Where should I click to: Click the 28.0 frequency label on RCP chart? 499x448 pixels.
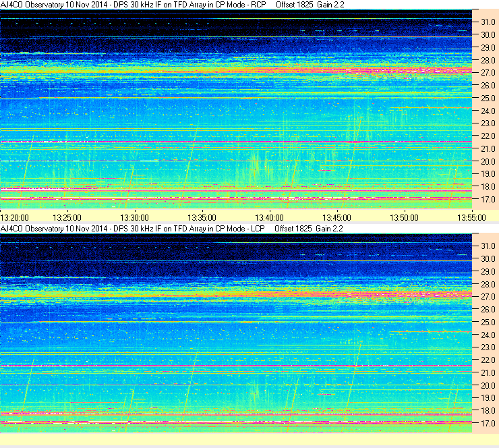(x=488, y=60)
